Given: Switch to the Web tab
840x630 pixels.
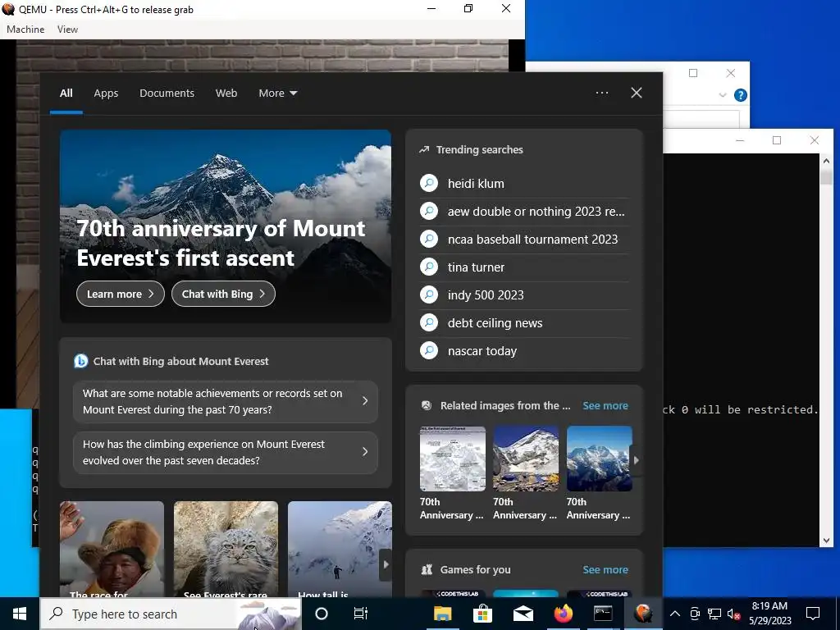Looking at the screenshot, I should coord(226,93).
